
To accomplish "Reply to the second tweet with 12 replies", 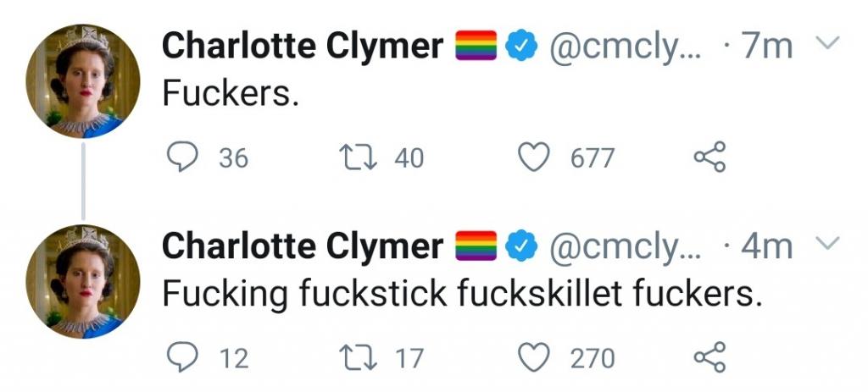I will point(181,357).
